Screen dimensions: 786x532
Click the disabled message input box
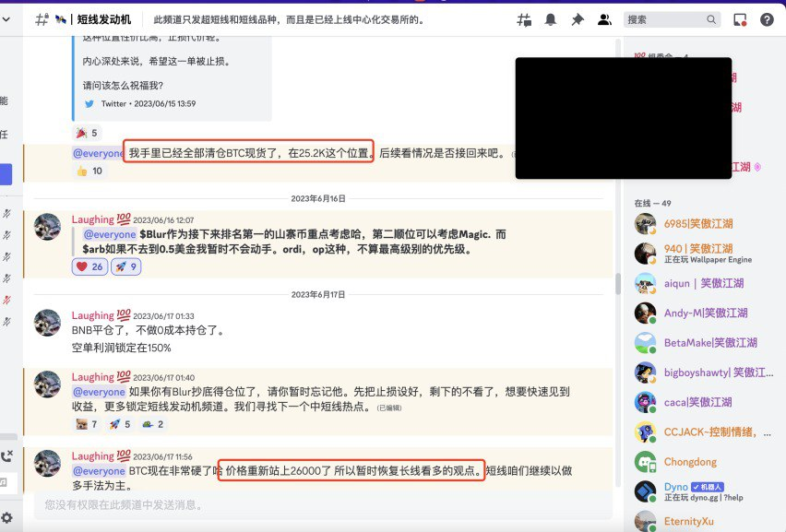pos(323,505)
